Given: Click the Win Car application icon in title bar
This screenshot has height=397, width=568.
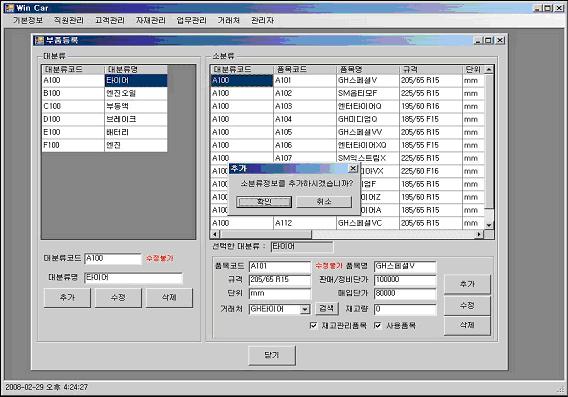Looking at the screenshot, I should (x=9, y=8).
